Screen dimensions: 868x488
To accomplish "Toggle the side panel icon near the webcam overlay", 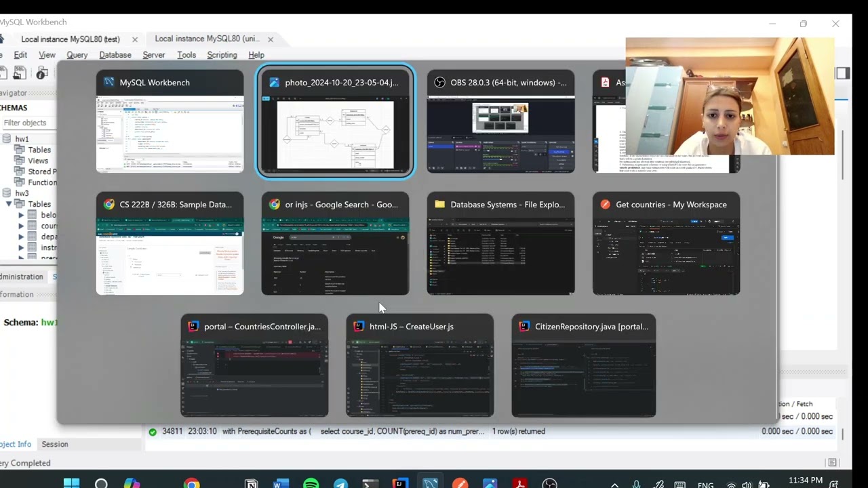I will pyautogui.click(x=843, y=73).
